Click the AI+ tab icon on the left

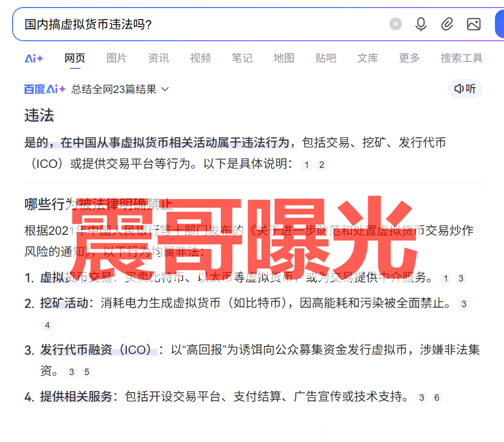[33, 58]
